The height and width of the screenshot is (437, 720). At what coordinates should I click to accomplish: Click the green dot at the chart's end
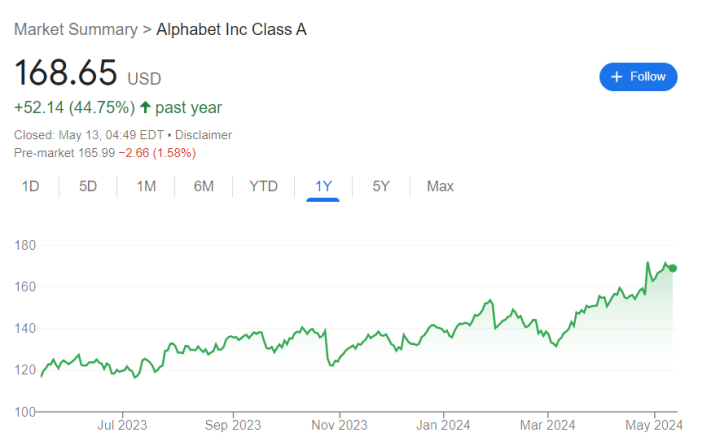[x=673, y=268]
